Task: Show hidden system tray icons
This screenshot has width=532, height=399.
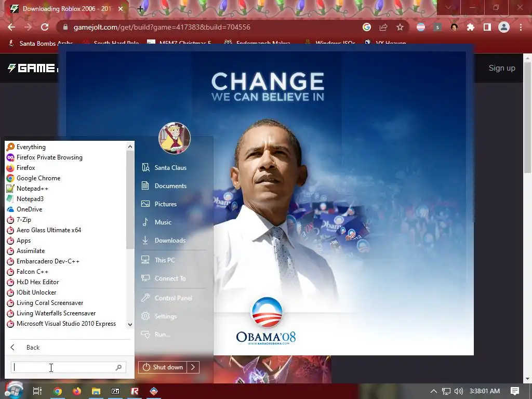Action: pyautogui.click(x=434, y=391)
